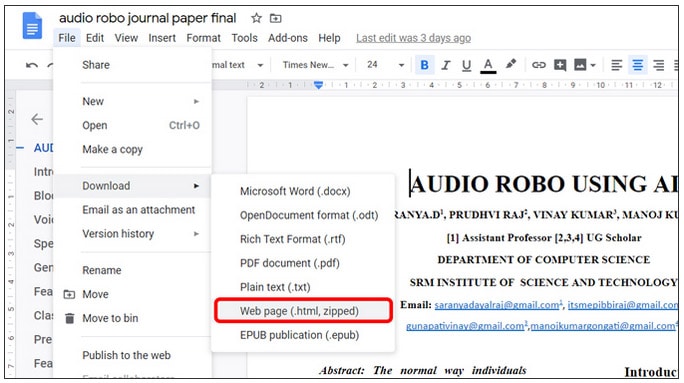
Task: Choose Share in File menu
Action: click(x=133, y=65)
